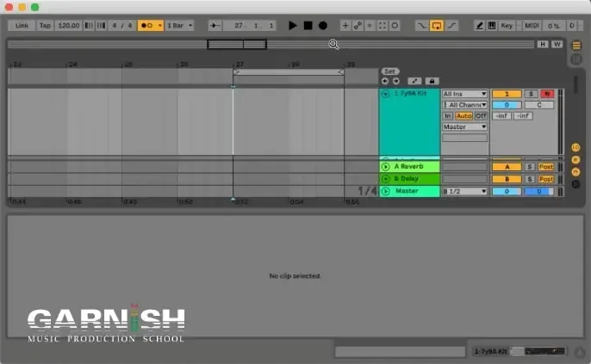Viewport: 591px width, 364px height.
Task: Toggle the metronome button
Action: pyautogui.click(x=147, y=26)
